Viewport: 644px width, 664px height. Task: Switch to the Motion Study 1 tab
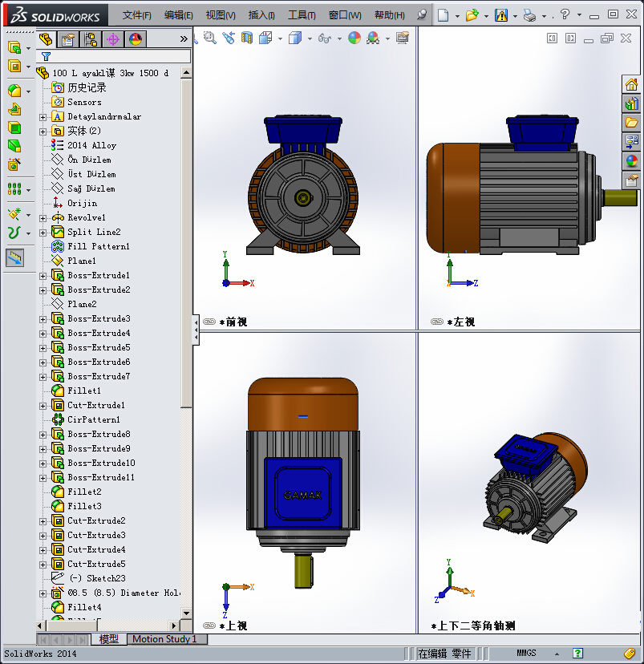(x=165, y=639)
